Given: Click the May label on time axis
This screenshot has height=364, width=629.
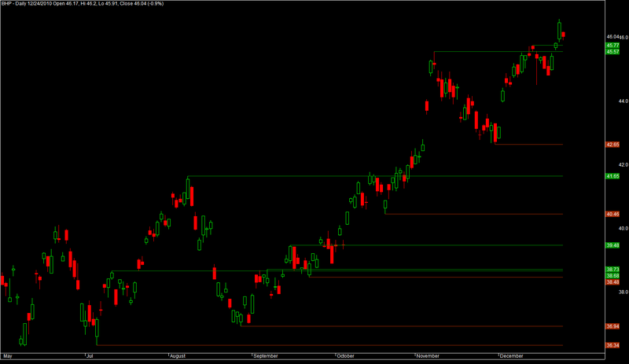Looking at the screenshot, I should coord(8,356).
